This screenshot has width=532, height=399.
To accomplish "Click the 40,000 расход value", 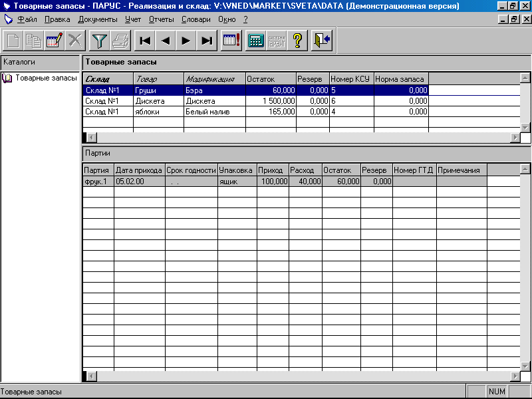I will coord(305,182).
